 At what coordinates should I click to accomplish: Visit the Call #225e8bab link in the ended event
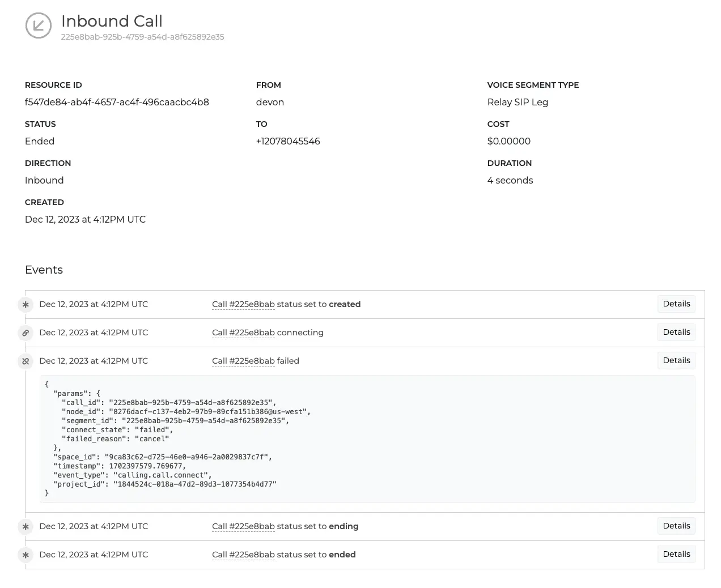tap(243, 555)
